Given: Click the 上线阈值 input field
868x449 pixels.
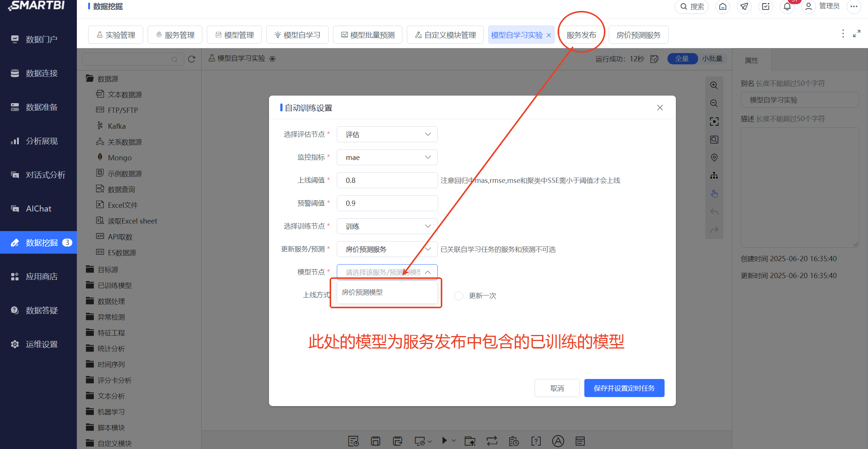Looking at the screenshot, I should [387, 180].
